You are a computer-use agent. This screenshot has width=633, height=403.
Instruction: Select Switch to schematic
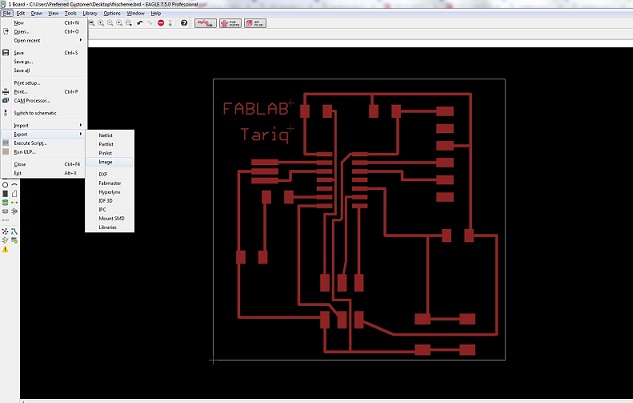tap(44, 113)
